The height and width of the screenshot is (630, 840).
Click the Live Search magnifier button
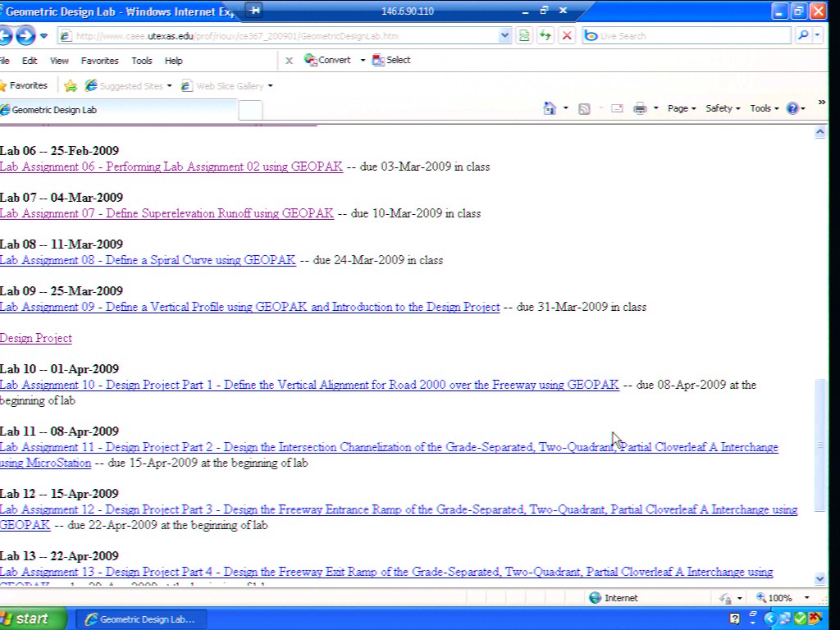[x=802, y=36]
